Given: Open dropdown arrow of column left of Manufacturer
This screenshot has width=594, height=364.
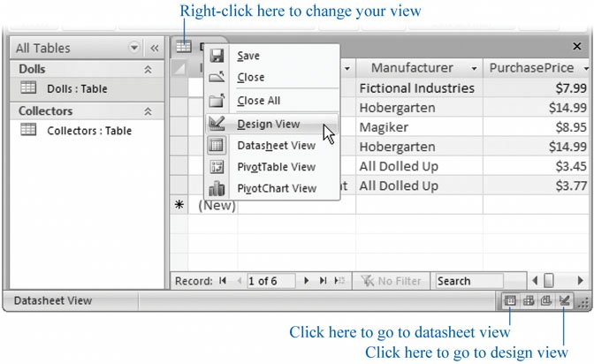Looking at the screenshot, I should coord(347,69).
